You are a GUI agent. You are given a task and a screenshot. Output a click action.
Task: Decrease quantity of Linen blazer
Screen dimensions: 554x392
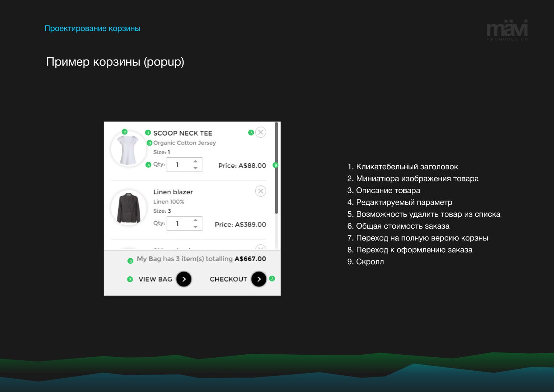point(195,227)
